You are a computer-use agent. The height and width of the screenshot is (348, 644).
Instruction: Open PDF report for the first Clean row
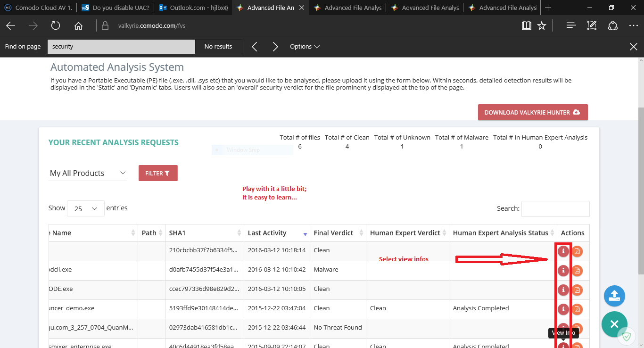[577, 251]
